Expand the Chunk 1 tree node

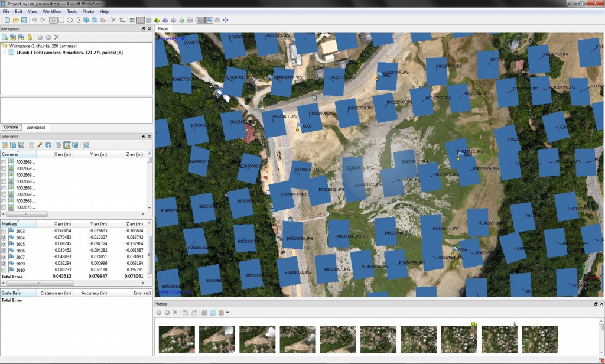point(5,53)
